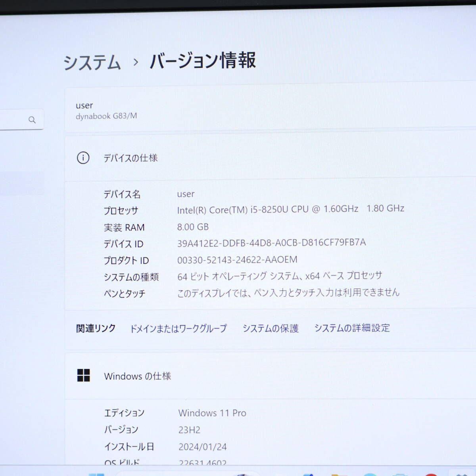The height and width of the screenshot is (476, 476).
Task: Select the install date 2024/01/24
Action: click(203, 447)
